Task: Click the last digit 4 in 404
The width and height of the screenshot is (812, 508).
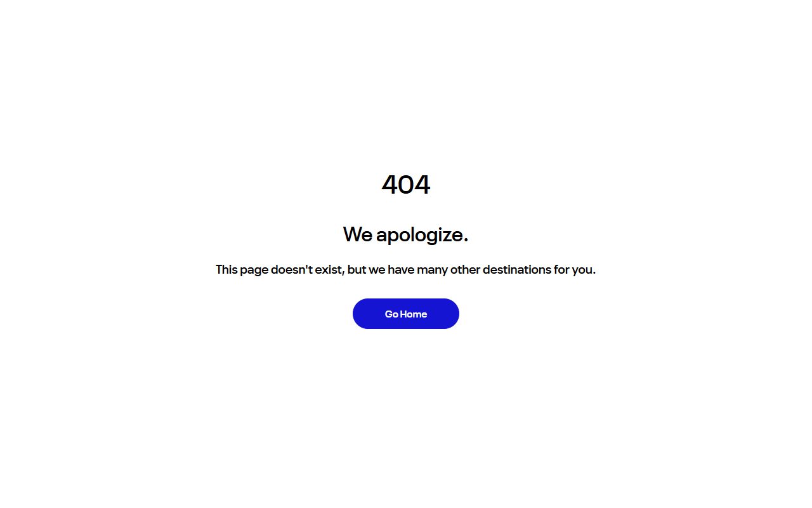Action: pos(422,185)
